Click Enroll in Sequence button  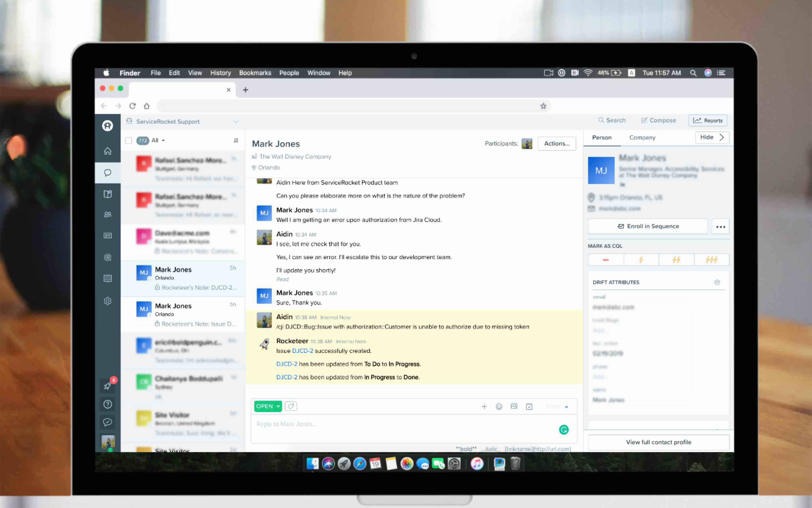click(x=648, y=226)
